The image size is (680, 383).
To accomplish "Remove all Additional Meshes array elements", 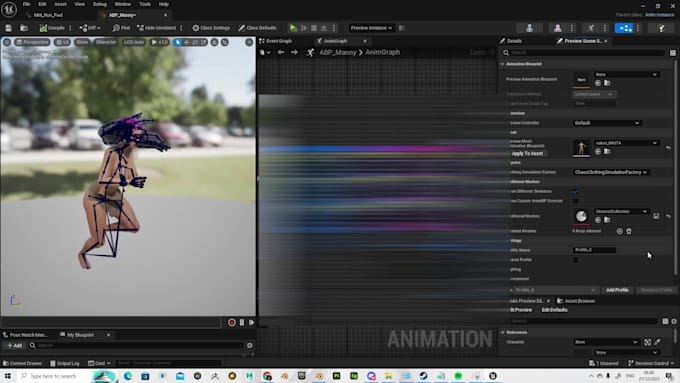I will tap(629, 231).
